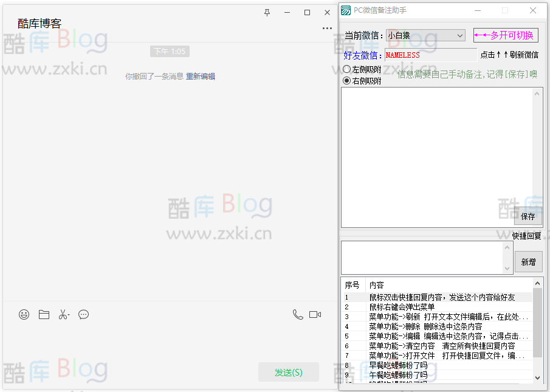Click the 发送(S) send button
Viewport: 550px width, 392px height.
289,372
